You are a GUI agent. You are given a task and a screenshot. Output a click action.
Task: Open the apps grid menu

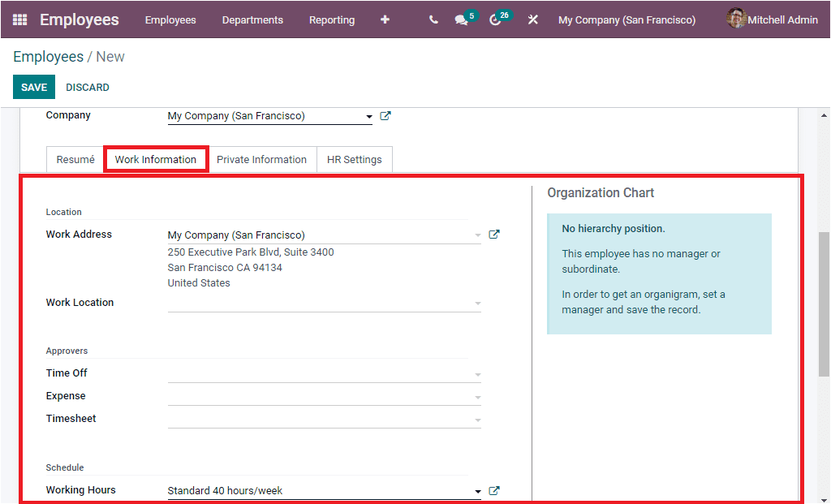(19, 19)
